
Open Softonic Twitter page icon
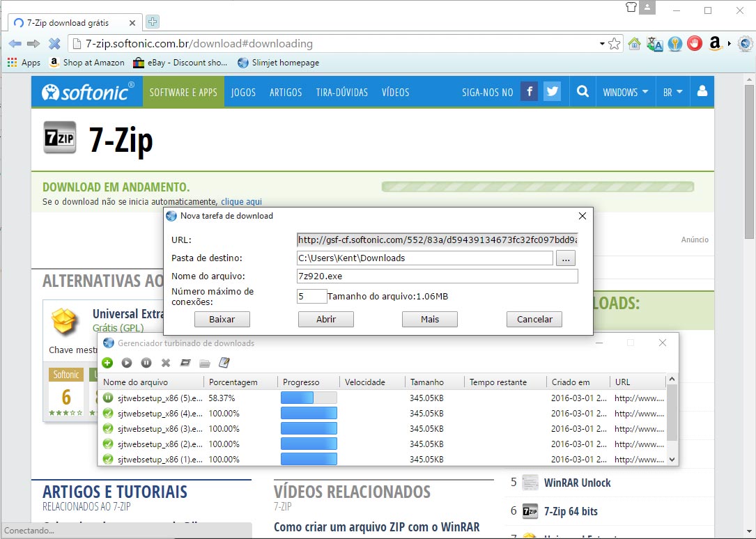(552, 91)
